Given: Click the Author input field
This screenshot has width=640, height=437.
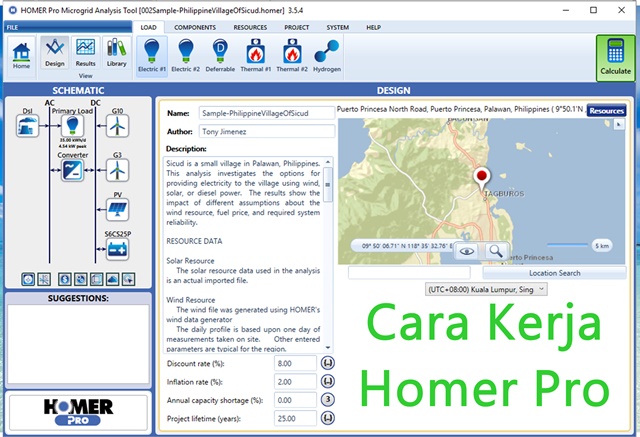Looking at the screenshot, I should tap(267, 131).
